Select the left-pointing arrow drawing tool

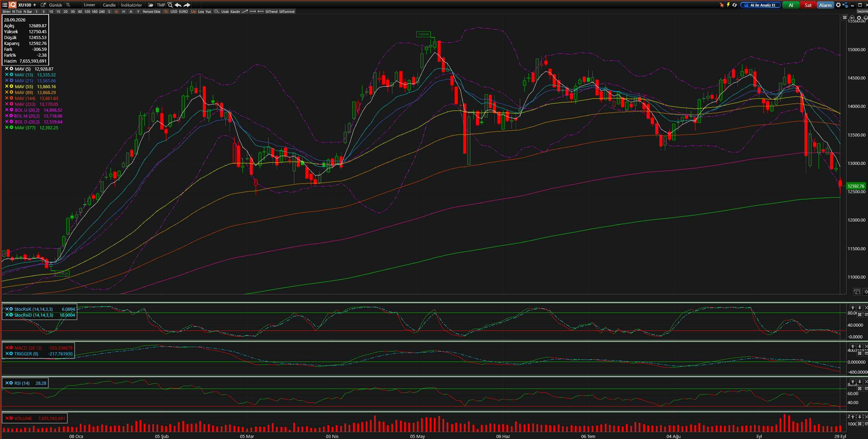pyautogui.click(x=260, y=11)
